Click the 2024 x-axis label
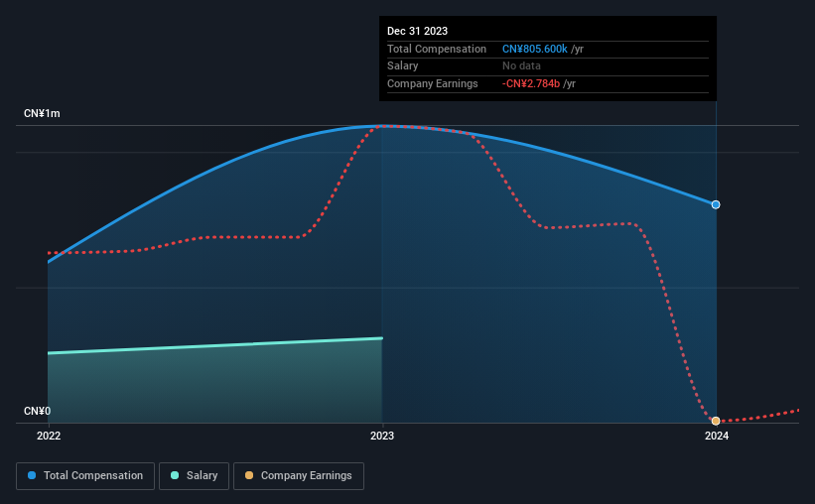815x504 pixels. point(717,436)
